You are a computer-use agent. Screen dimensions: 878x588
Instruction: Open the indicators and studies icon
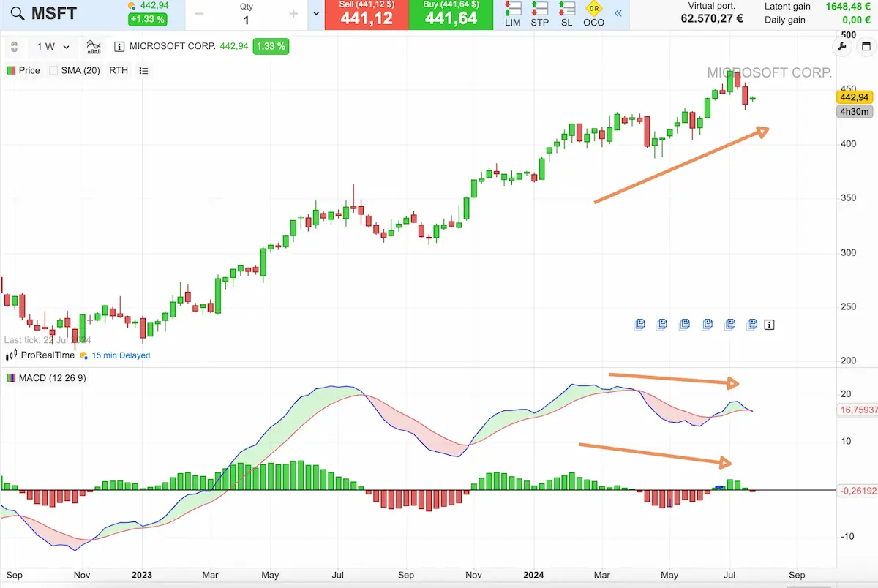[x=94, y=47]
